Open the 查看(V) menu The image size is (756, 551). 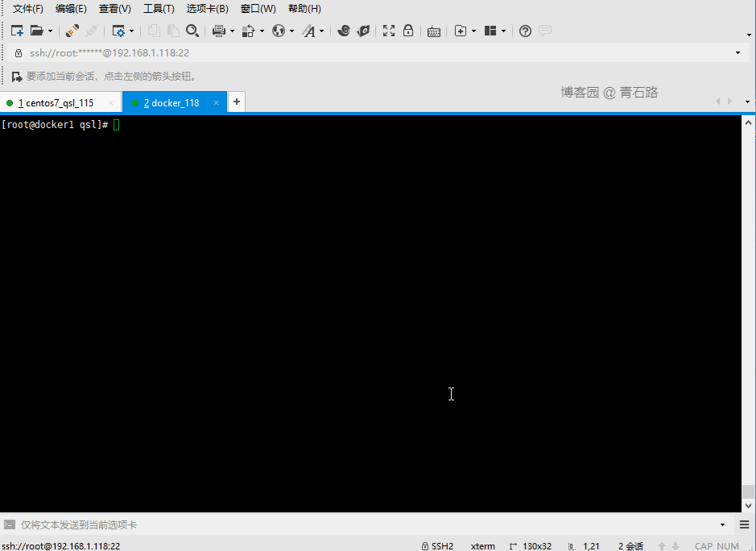(115, 9)
